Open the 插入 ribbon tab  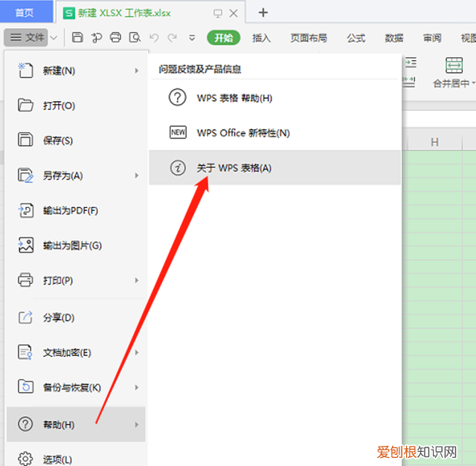coord(261,38)
